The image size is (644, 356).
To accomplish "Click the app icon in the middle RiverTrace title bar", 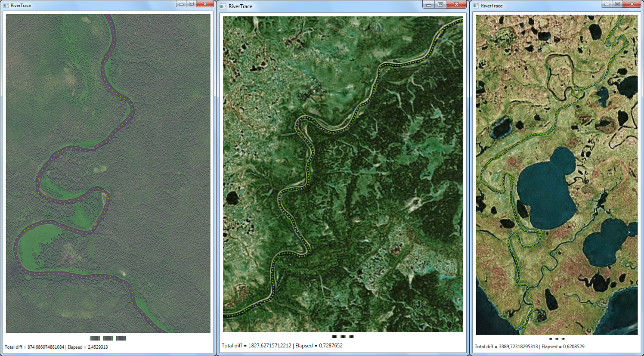I will tap(223, 6).
